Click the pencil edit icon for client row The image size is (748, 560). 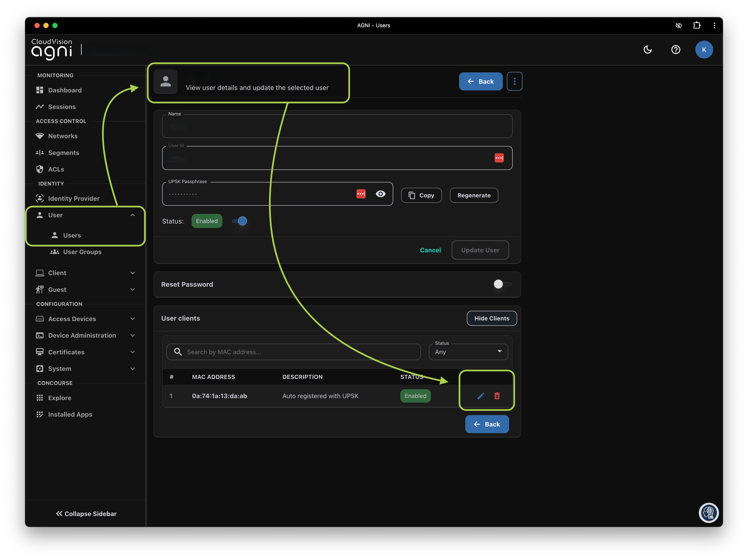point(481,396)
